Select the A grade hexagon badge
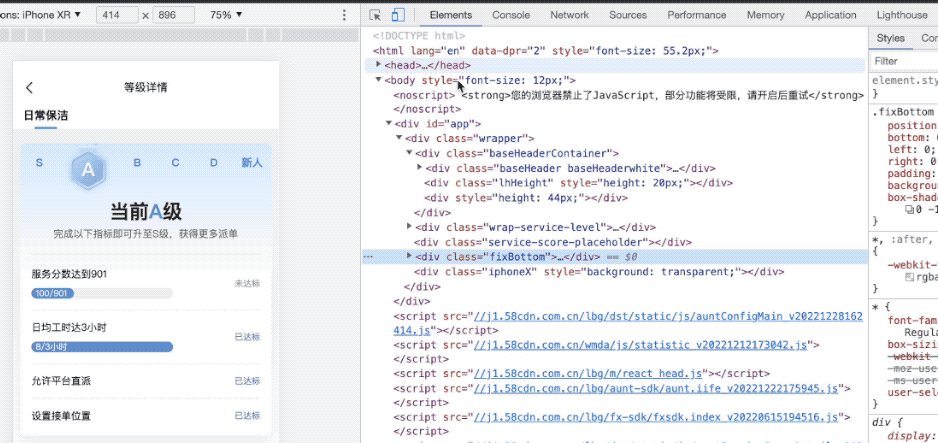 click(x=88, y=169)
